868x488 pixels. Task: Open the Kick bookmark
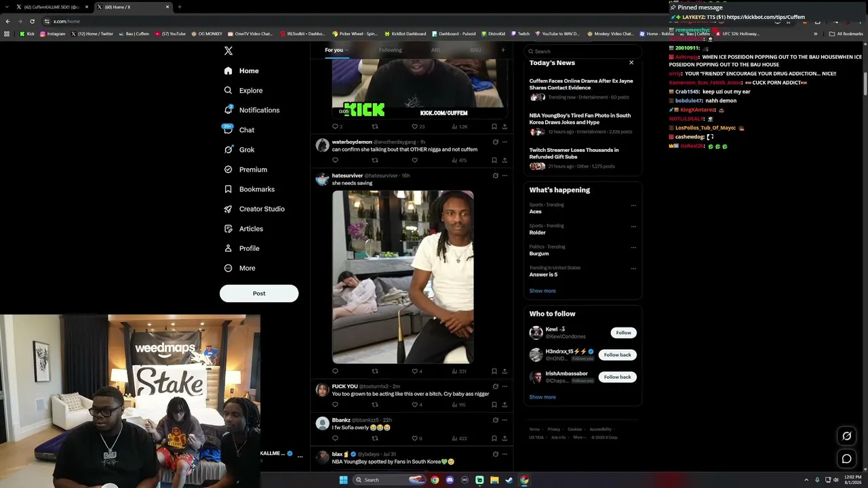pos(27,34)
